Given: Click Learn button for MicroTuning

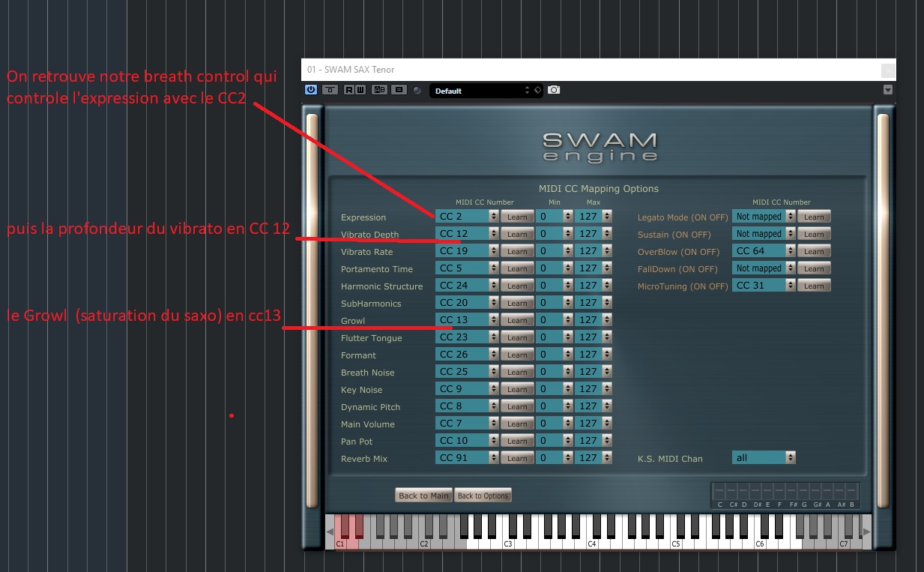Looking at the screenshot, I should click(814, 286).
